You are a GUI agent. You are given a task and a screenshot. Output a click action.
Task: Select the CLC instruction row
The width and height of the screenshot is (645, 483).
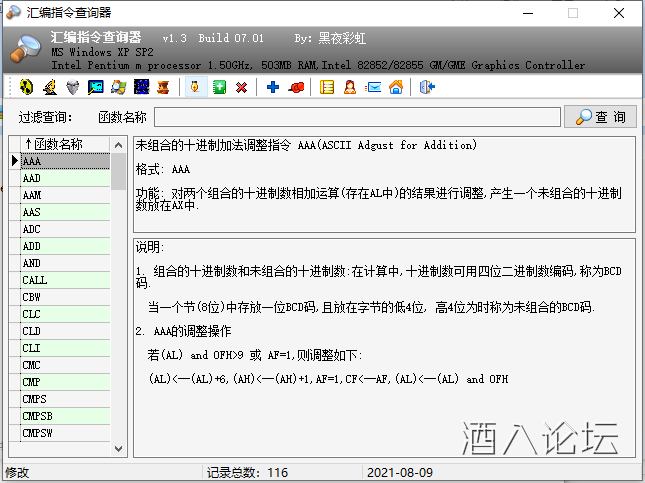tap(65, 314)
